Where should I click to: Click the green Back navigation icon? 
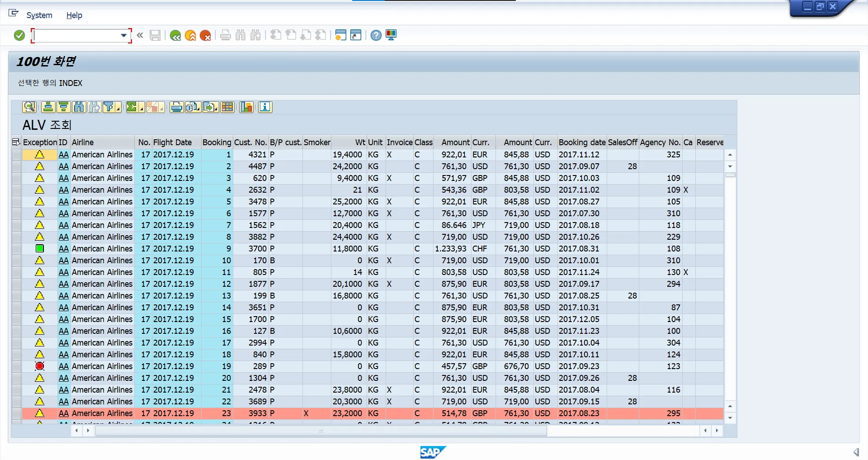coord(175,35)
